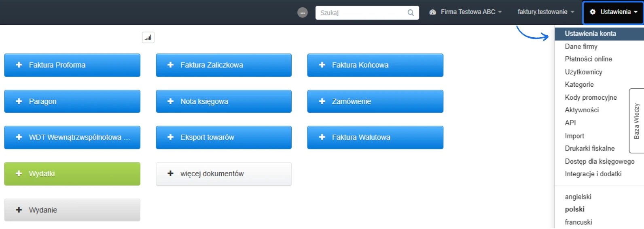The width and height of the screenshot is (644, 229).
Task: Click the gear icon next to Ustawienia
Action: 593,12
